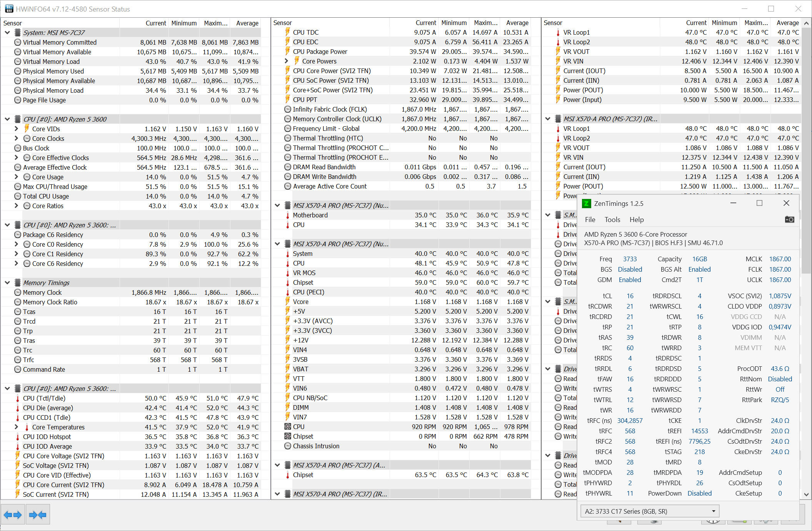This screenshot has width=812, height=531.
Task: Collapse the System: MSI MS-7C37 group
Action: 7,33
